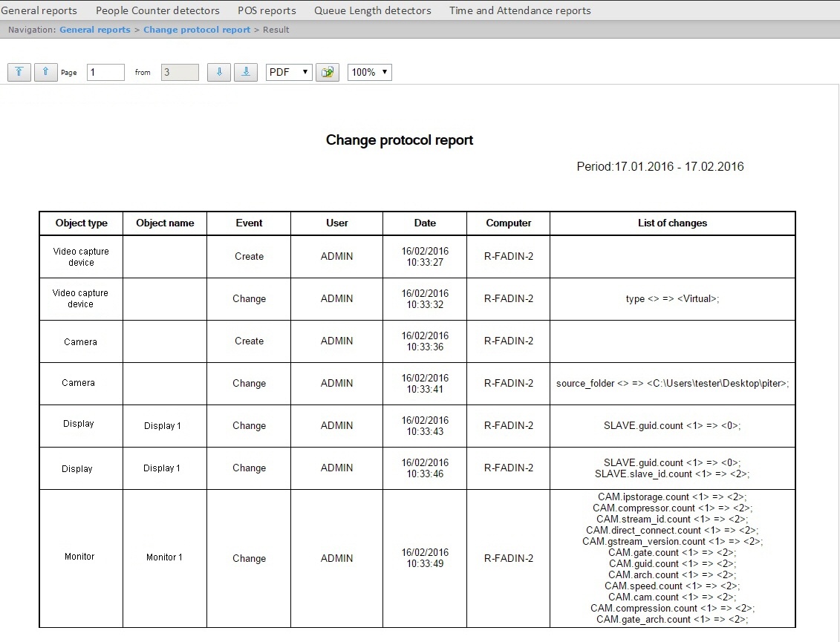Follow the Change protocol report breadcrumb link
840x642 pixels.
[x=196, y=30]
